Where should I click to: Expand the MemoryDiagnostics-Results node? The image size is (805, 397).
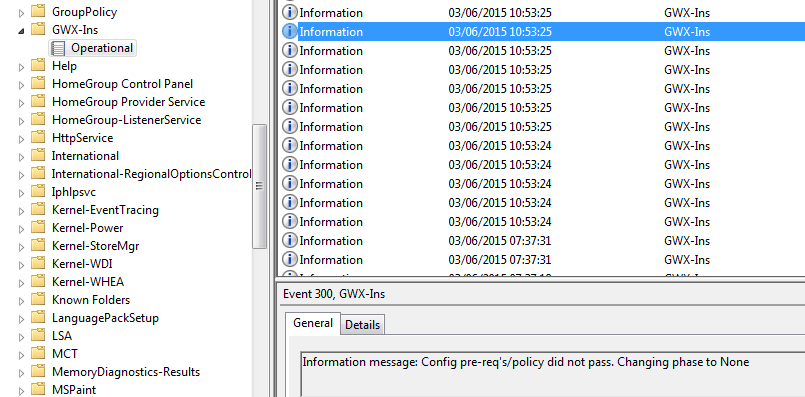[21, 372]
